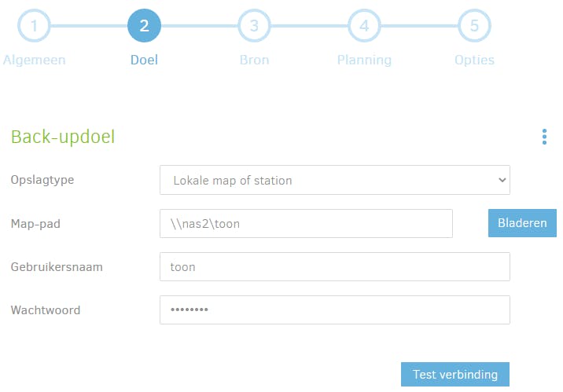Click step 1 circle icon
The width and height of the screenshot is (563, 392).
point(34,26)
